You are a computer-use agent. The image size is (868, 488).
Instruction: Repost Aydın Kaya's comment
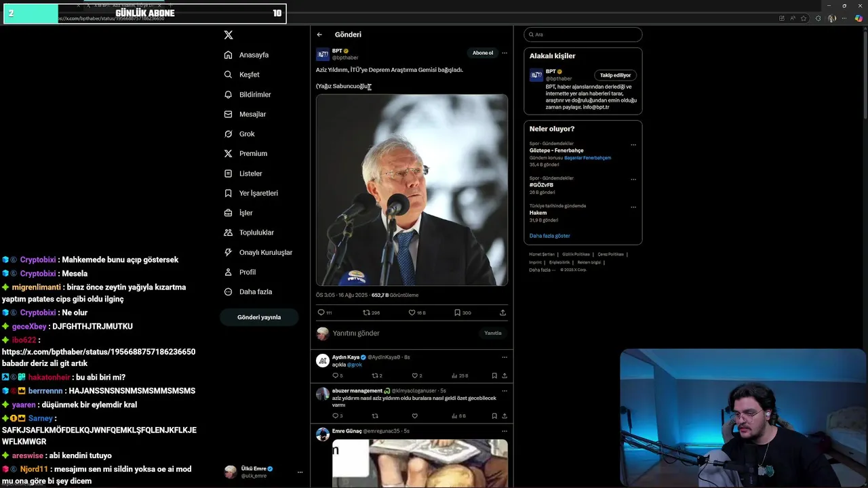[x=376, y=375]
